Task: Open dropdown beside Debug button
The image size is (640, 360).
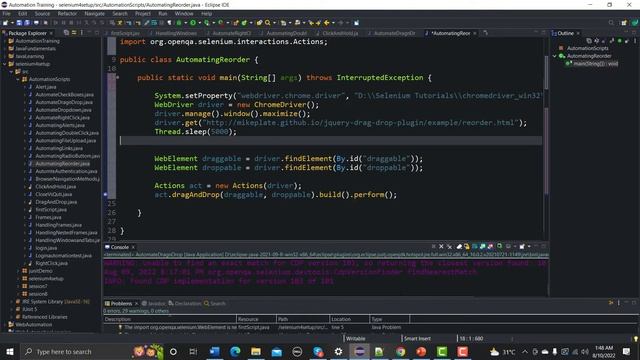Action: point(186,23)
